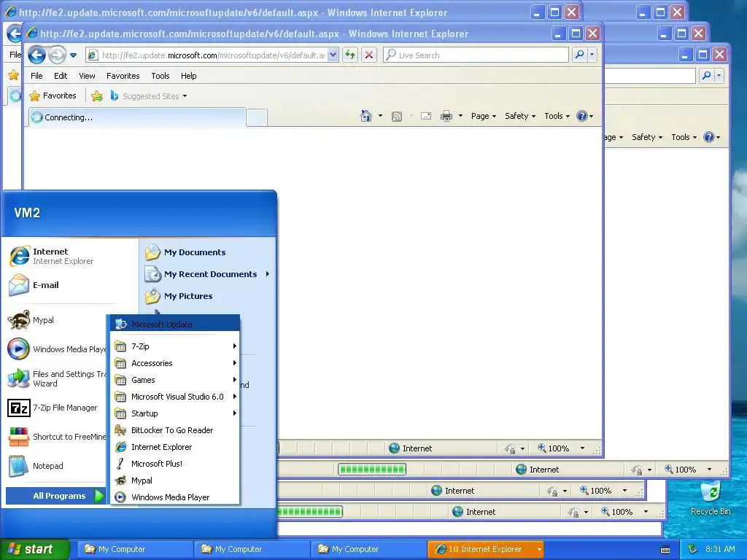The width and height of the screenshot is (747, 560).
Task: Open the Page dropdown in front window
Action: click(483, 116)
